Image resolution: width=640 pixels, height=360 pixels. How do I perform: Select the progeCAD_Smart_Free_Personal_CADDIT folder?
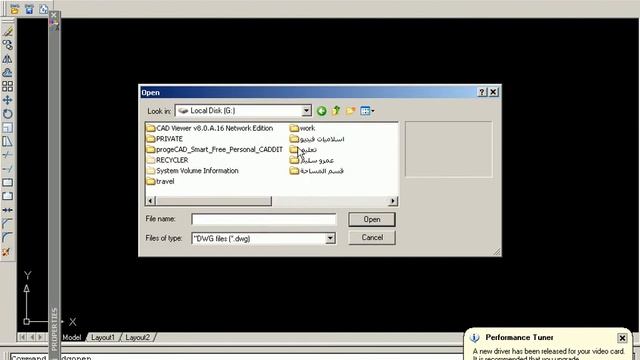[214, 149]
